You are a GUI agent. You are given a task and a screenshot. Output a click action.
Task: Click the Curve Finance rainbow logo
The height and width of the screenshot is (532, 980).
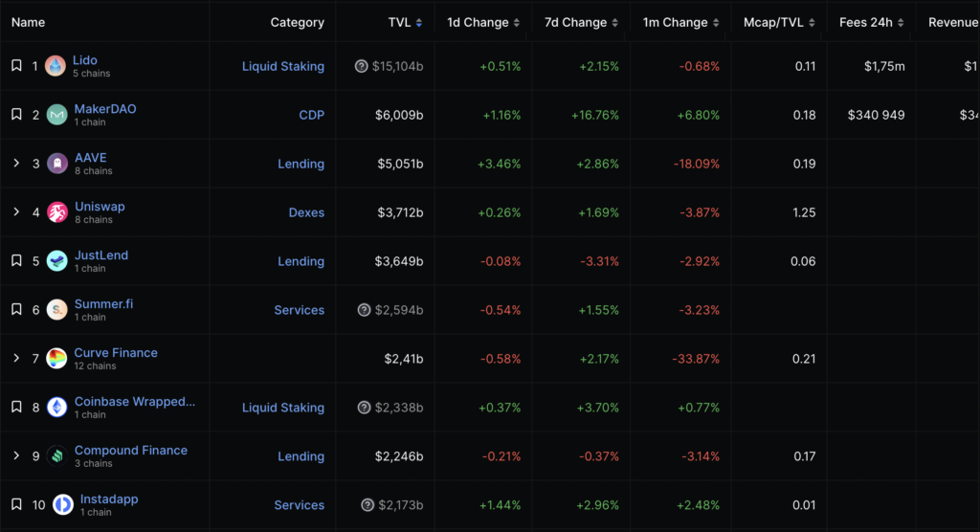pyautogui.click(x=57, y=359)
